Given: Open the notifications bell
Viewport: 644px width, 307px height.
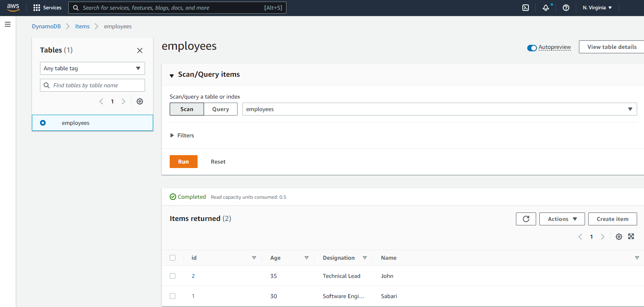Looking at the screenshot, I should 546,8.
